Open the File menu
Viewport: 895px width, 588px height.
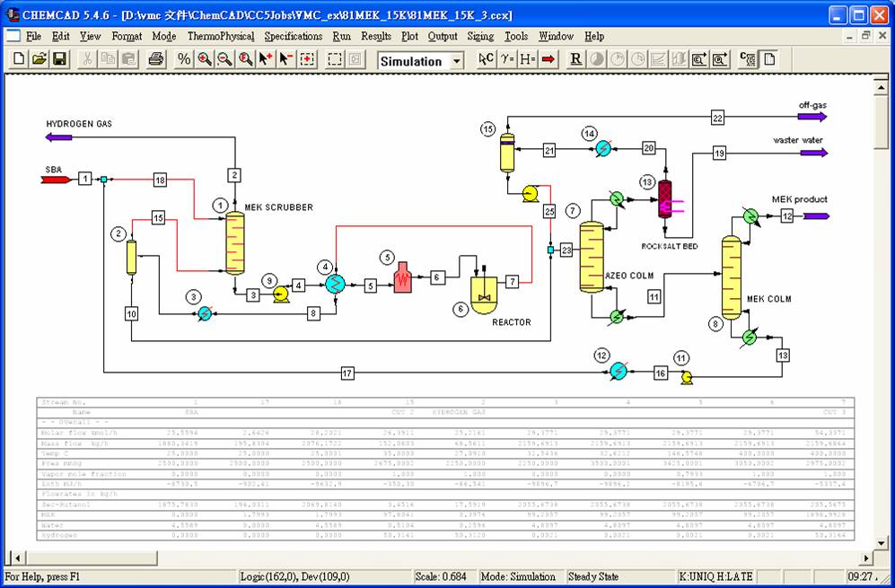pos(34,36)
